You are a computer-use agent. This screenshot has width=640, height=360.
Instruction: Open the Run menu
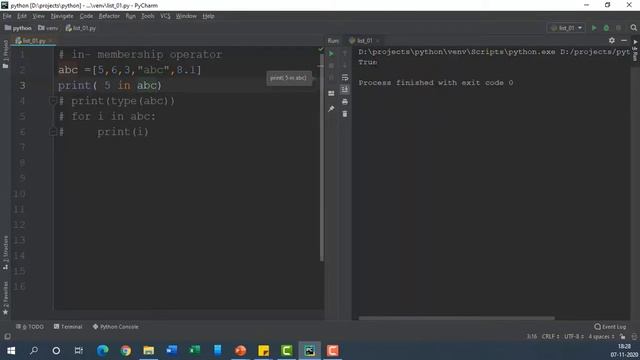click(130, 16)
